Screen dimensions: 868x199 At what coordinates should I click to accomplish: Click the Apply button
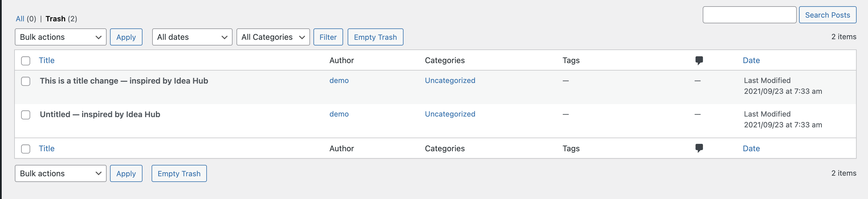(x=126, y=37)
